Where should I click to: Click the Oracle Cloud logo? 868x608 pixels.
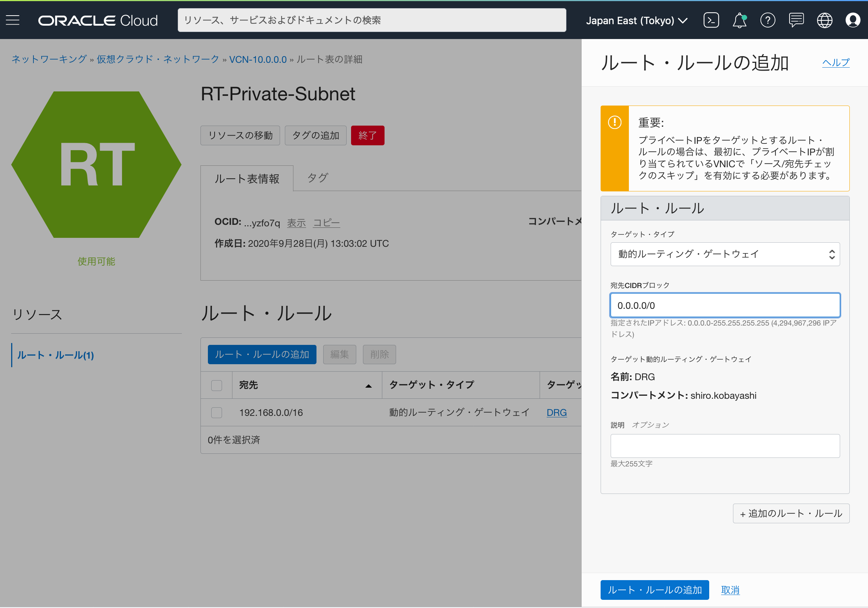97,20
